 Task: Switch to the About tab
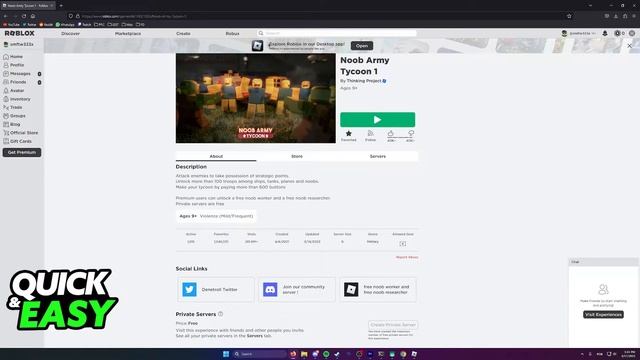click(x=216, y=156)
